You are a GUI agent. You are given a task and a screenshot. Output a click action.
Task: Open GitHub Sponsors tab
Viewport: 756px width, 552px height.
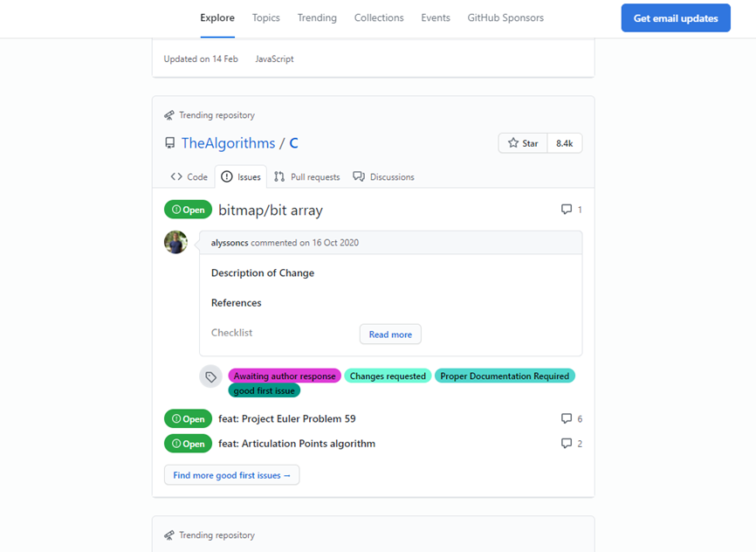pyautogui.click(x=505, y=17)
